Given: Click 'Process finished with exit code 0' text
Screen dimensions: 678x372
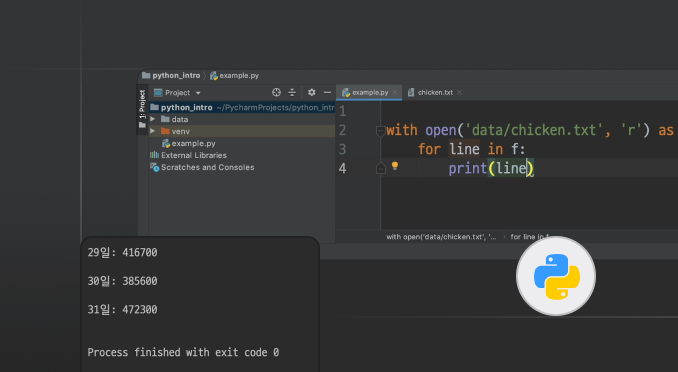Looking at the screenshot, I should point(183,353).
